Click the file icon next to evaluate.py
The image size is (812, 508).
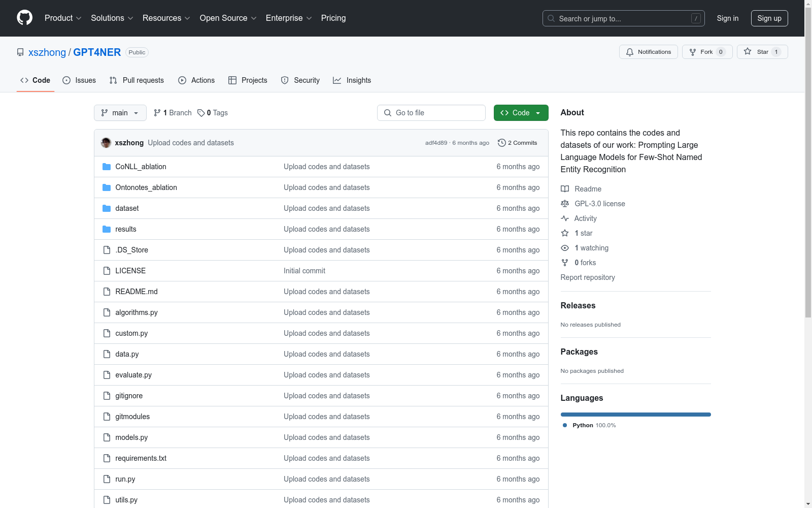pyautogui.click(x=107, y=375)
